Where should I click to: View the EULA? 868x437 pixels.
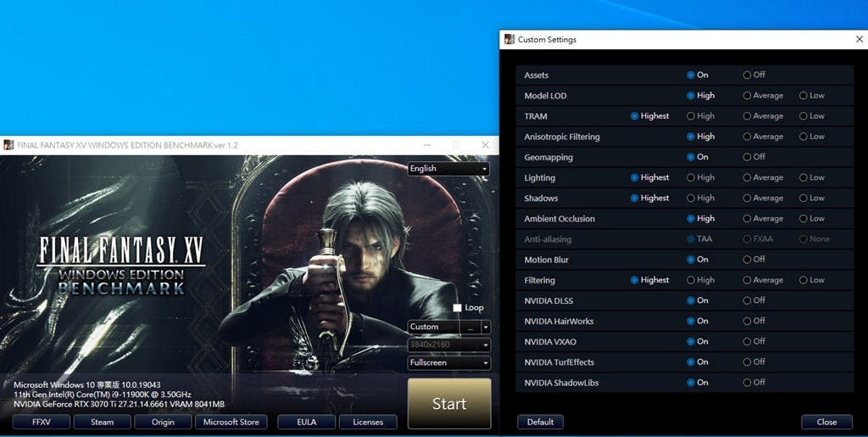(306, 422)
